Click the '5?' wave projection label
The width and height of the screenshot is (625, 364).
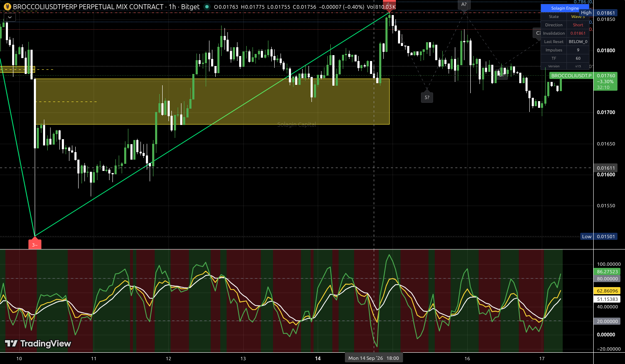(x=427, y=97)
